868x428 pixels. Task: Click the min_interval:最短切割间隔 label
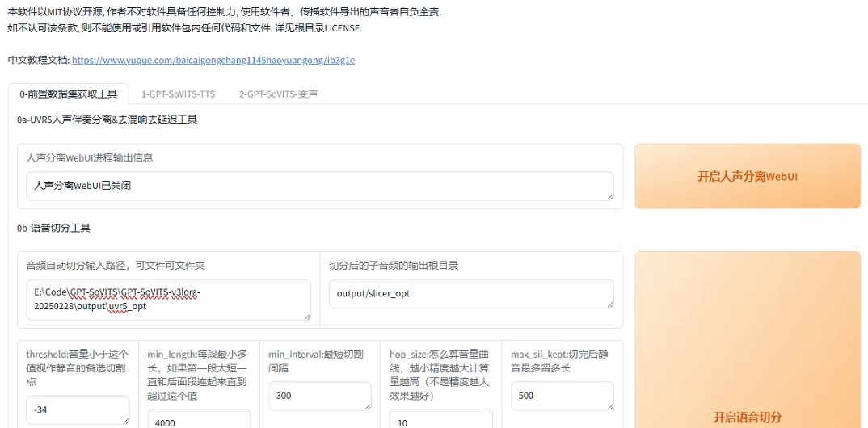tap(315, 361)
